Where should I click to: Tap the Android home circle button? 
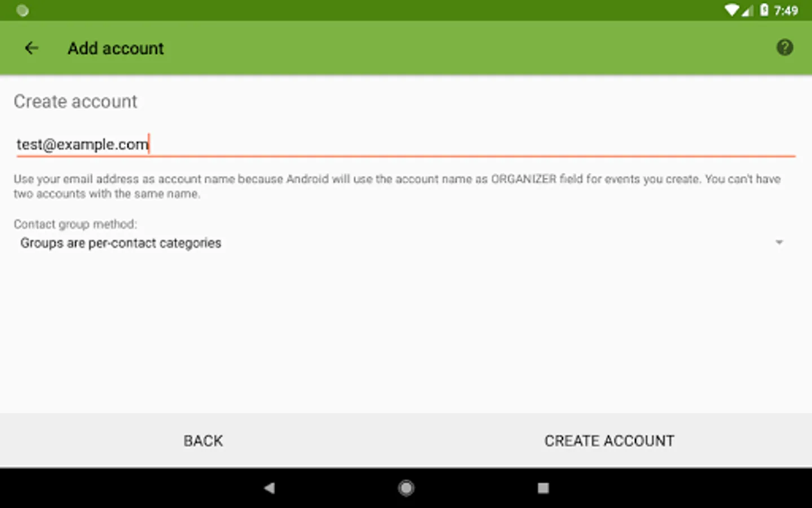pyautogui.click(x=406, y=488)
